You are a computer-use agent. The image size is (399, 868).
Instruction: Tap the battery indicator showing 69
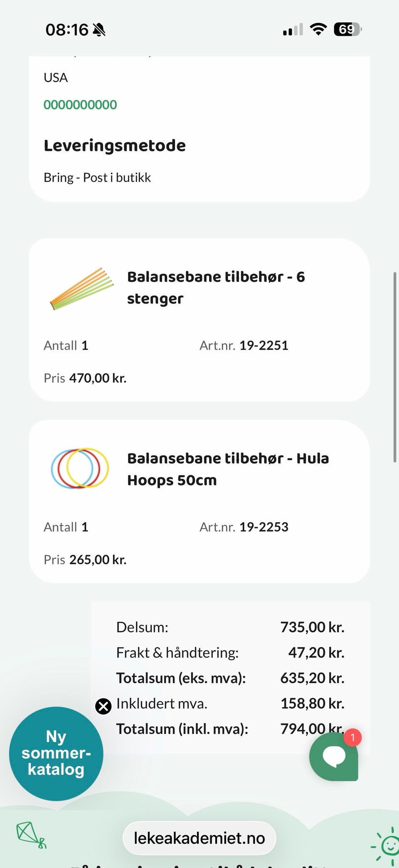click(348, 30)
